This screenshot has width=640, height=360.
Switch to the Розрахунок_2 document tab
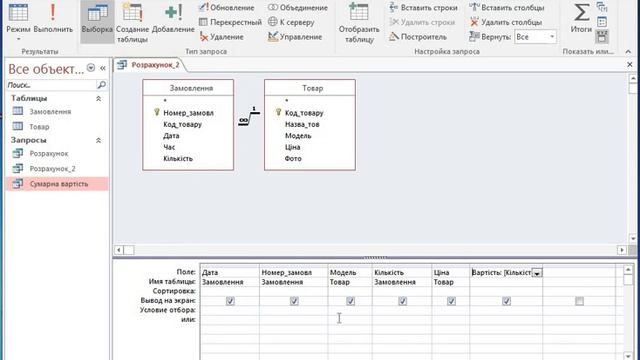pyautogui.click(x=150, y=65)
